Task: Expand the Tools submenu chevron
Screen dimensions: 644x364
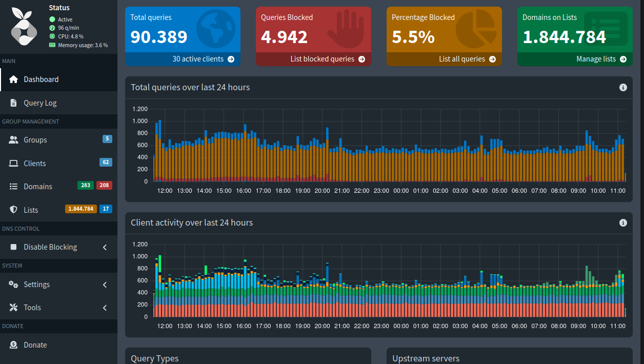Action: pos(105,308)
